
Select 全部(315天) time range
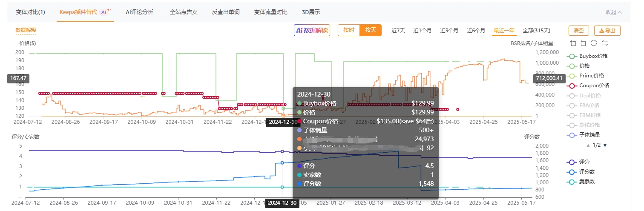[536, 31]
